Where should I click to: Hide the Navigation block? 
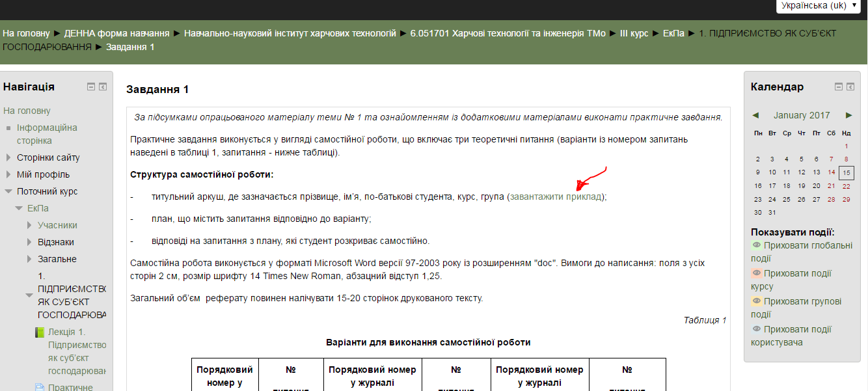point(91,87)
